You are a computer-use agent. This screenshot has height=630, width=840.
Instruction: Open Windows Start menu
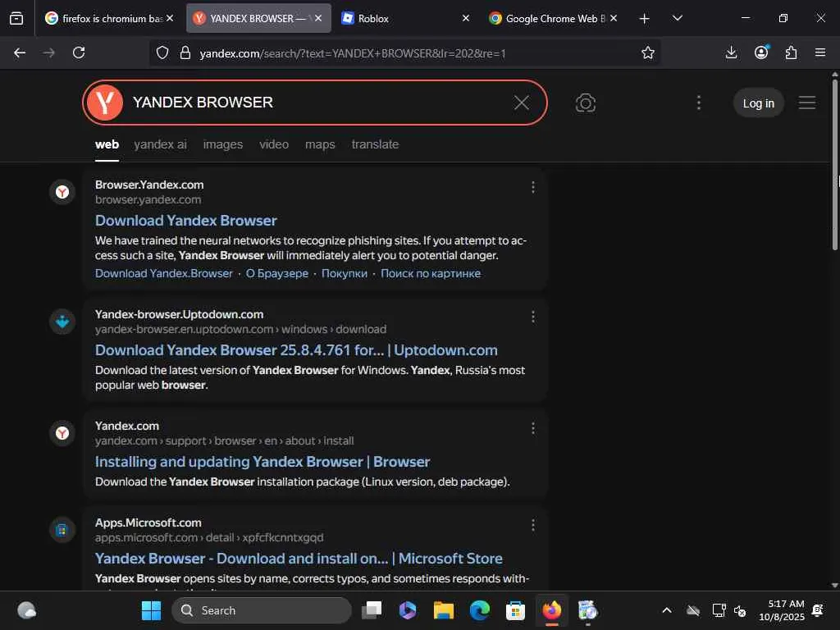coord(151,610)
